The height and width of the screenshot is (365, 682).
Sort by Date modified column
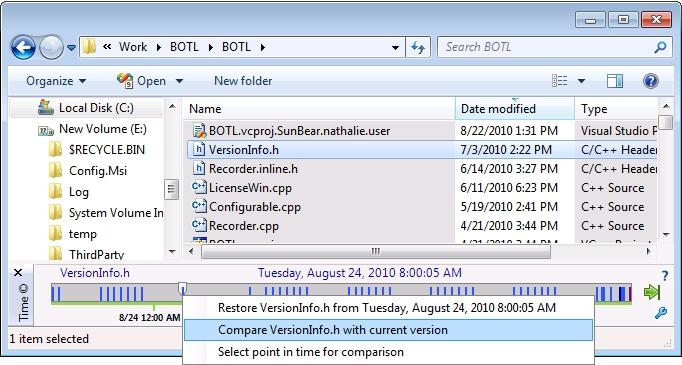click(515, 109)
